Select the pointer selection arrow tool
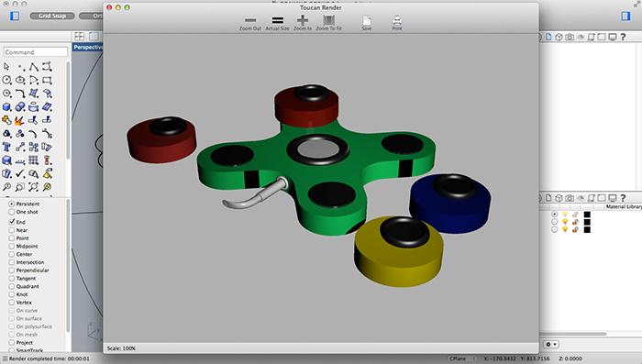Viewport: 642px width, 364px height. [x=6, y=67]
